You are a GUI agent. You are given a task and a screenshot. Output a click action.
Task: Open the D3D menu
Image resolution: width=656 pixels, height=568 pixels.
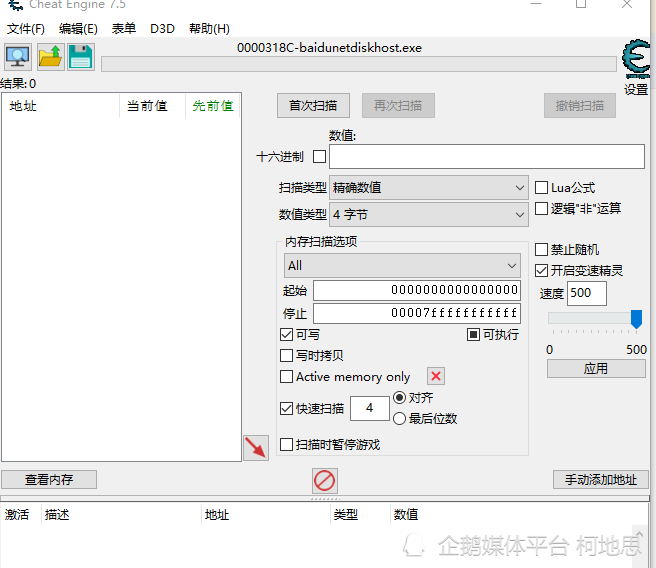162,29
